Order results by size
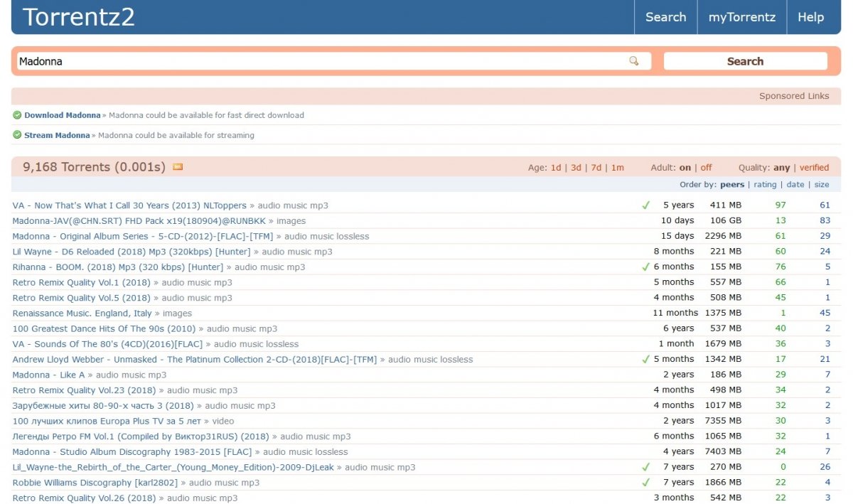 pos(822,185)
